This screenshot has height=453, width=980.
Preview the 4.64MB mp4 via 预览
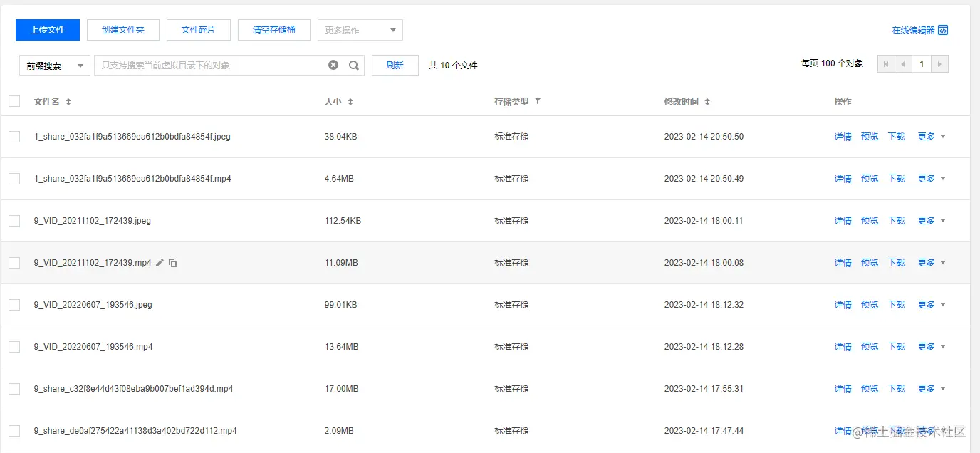click(x=870, y=179)
